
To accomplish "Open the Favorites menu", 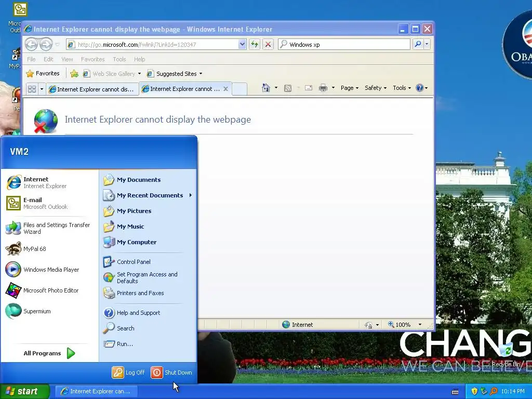I will pos(92,59).
